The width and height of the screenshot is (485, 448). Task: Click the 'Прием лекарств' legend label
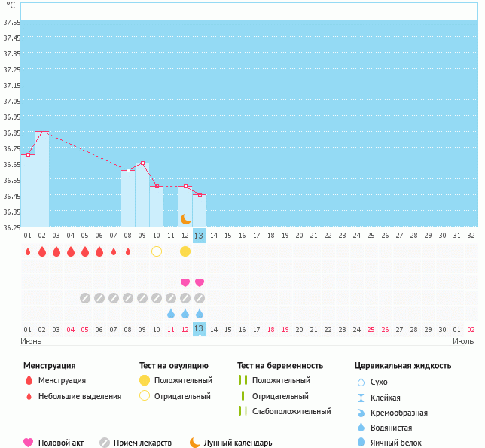click(x=142, y=443)
